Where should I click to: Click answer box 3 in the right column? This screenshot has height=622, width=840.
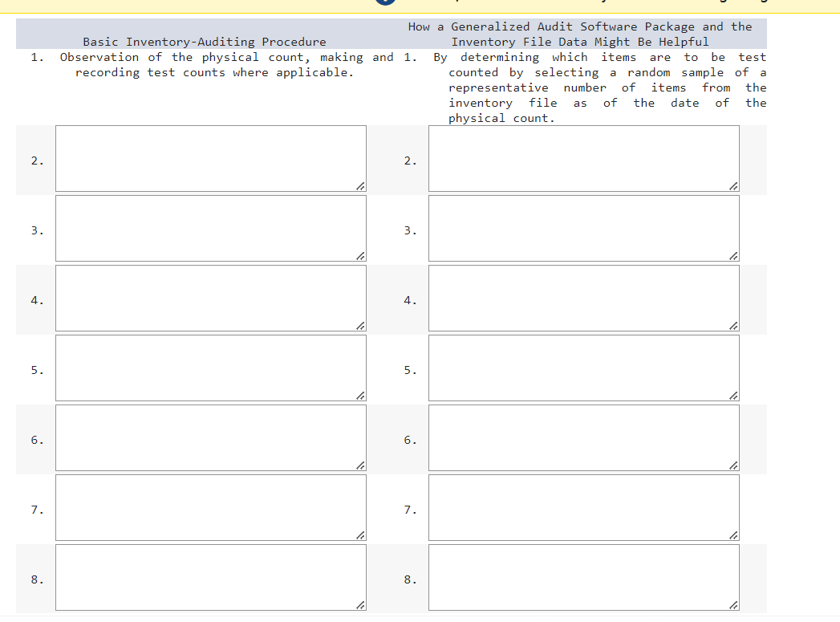(583, 226)
